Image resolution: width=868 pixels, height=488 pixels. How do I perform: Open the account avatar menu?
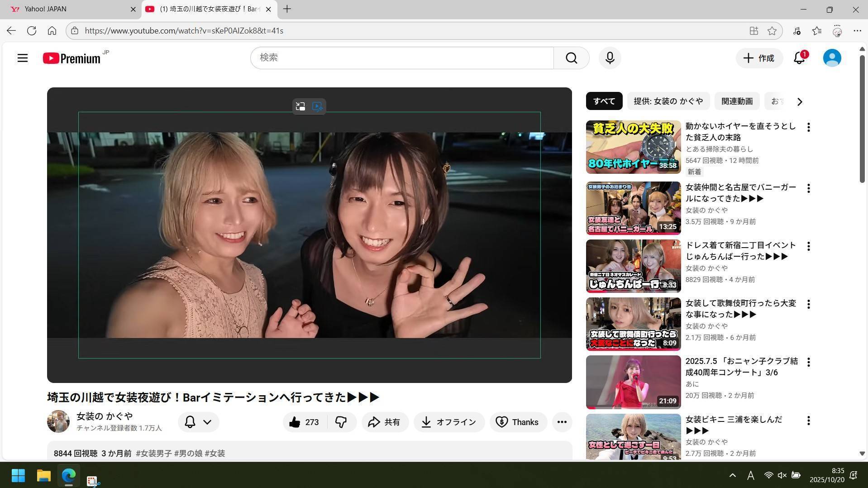point(832,58)
